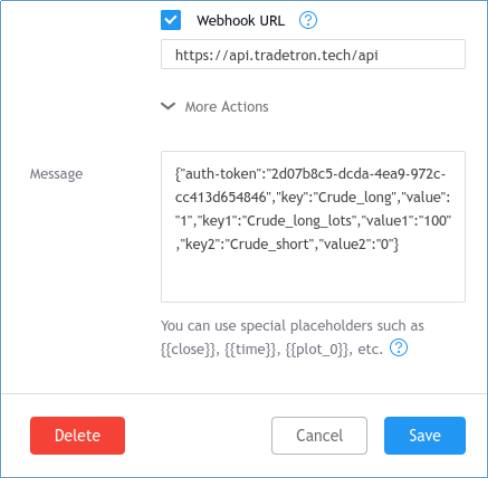Click the Crude_long_lots key in message
The width and height of the screenshot is (488, 478).
(x=299, y=221)
